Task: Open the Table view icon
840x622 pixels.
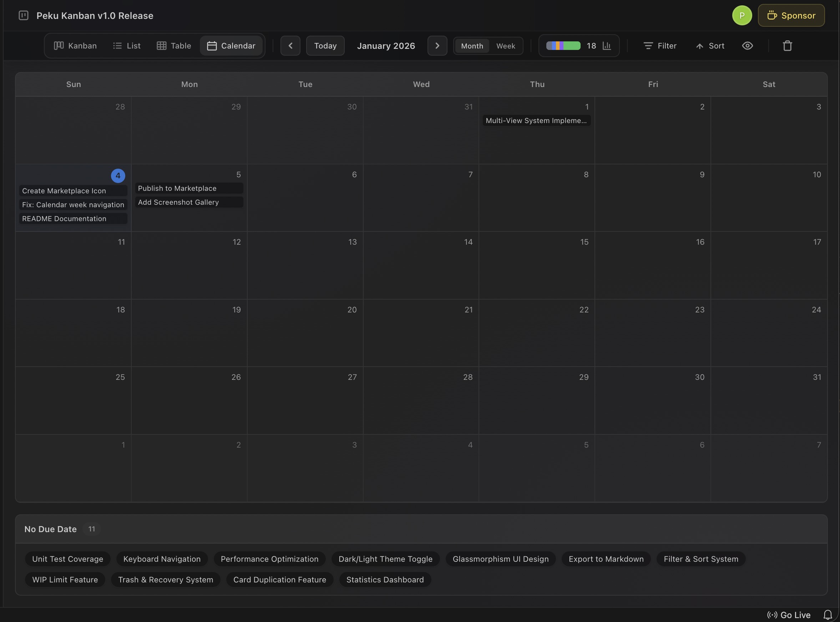Action: click(162, 46)
